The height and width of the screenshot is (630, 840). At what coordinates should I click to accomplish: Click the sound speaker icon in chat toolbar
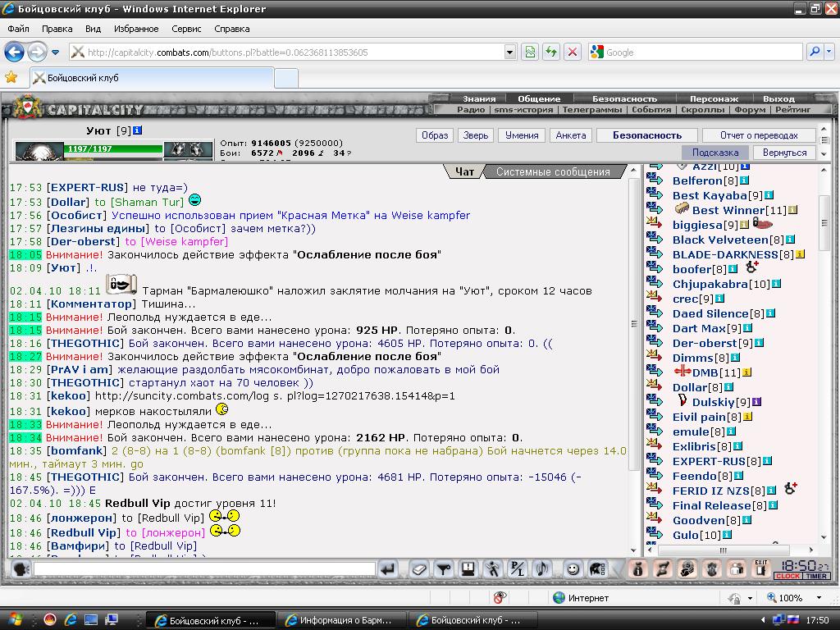point(542,569)
